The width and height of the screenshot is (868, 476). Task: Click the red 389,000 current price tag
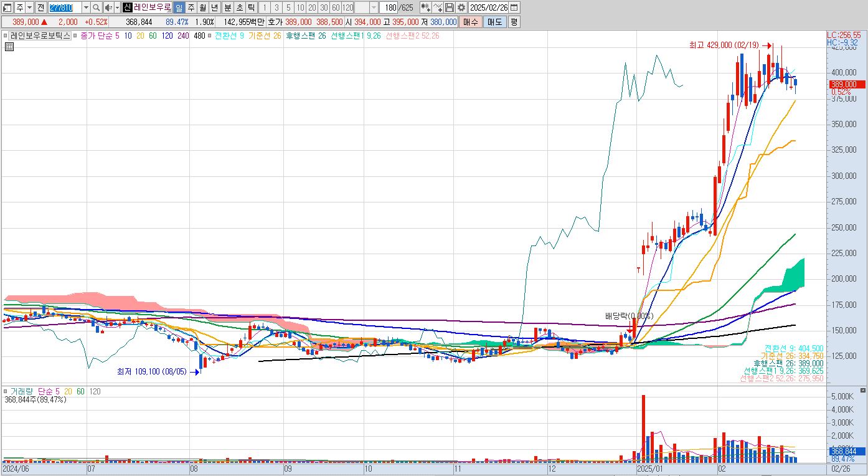(x=847, y=84)
